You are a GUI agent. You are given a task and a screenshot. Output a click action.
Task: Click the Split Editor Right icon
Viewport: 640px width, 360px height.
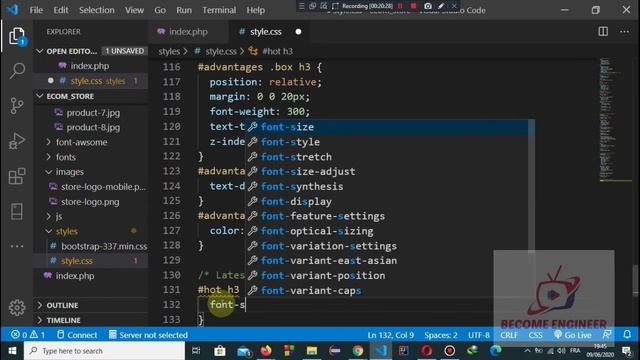coord(603,31)
